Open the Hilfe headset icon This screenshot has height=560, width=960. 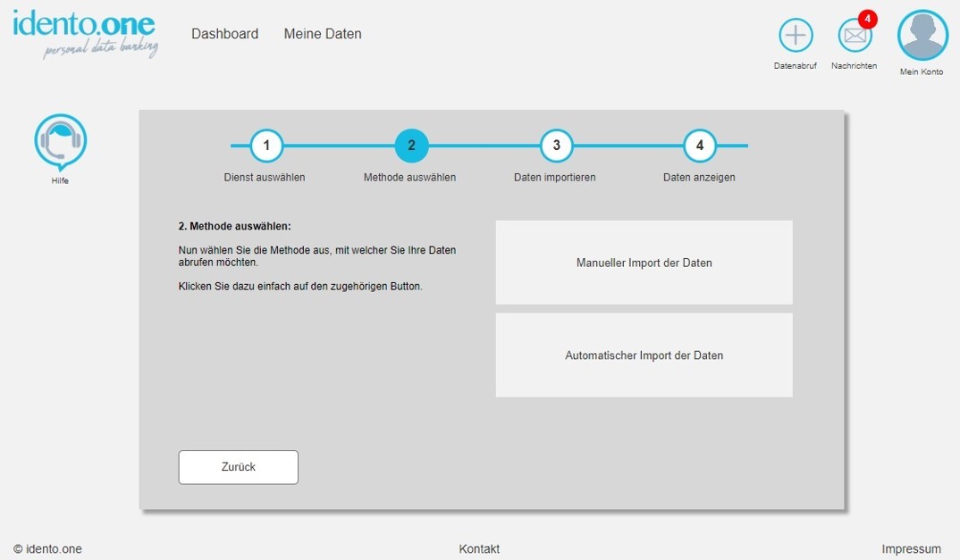[x=60, y=141]
